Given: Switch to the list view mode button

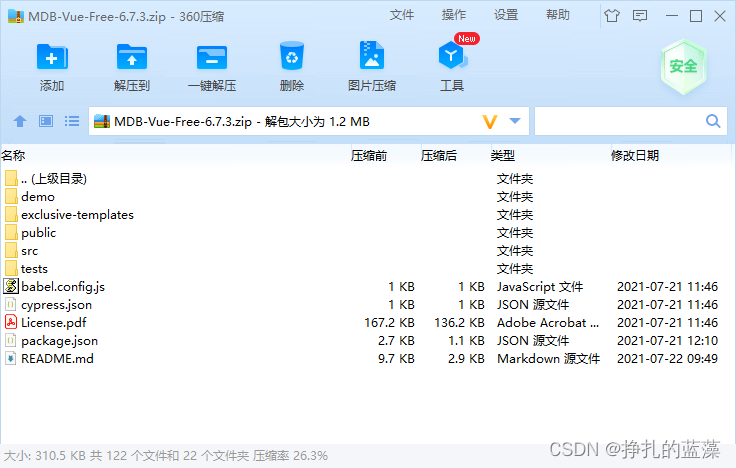Looking at the screenshot, I should (72, 122).
